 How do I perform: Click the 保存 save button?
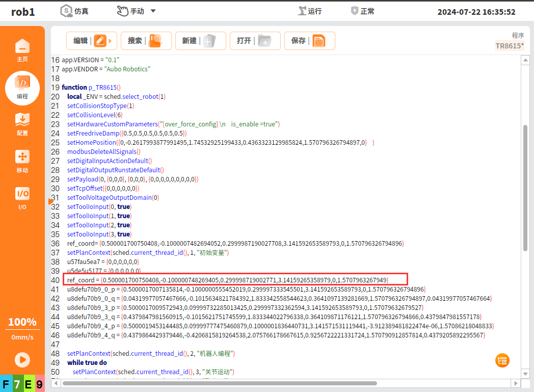point(309,41)
